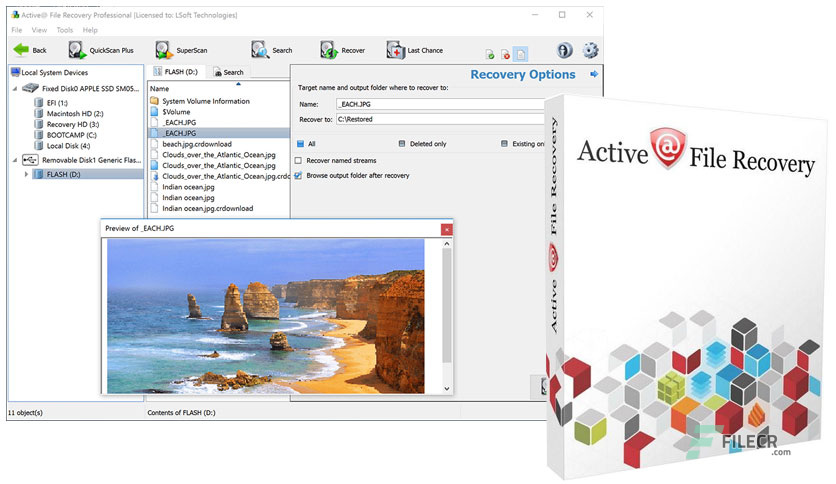This screenshot has height=484, width=836.
Task: Select the All radio option
Action: click(300, 143)
